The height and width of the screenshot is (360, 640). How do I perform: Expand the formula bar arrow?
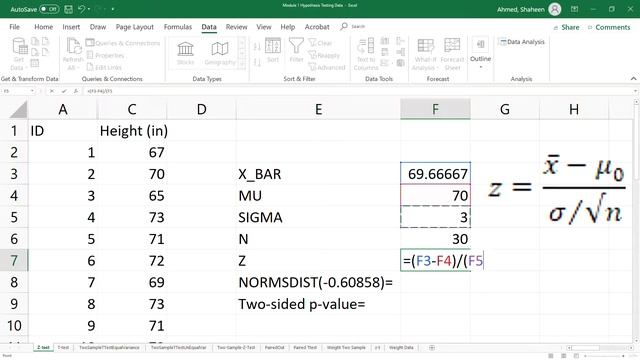coord(636,91)
